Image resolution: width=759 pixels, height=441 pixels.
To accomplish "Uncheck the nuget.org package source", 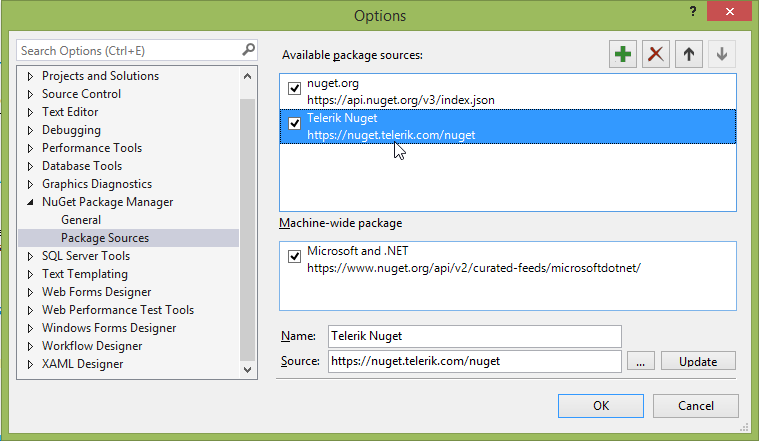I will (294, 89).
